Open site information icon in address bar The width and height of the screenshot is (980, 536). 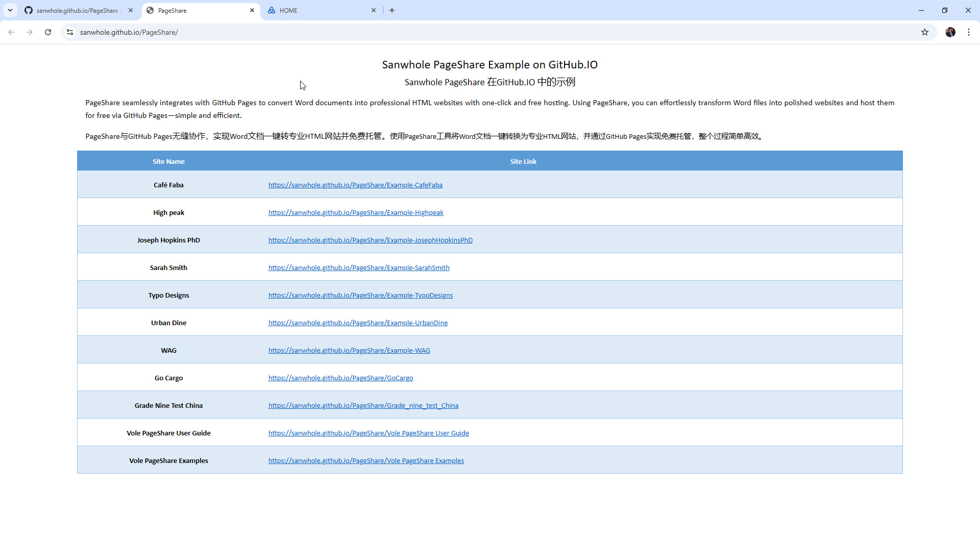[x=70, y=32]
